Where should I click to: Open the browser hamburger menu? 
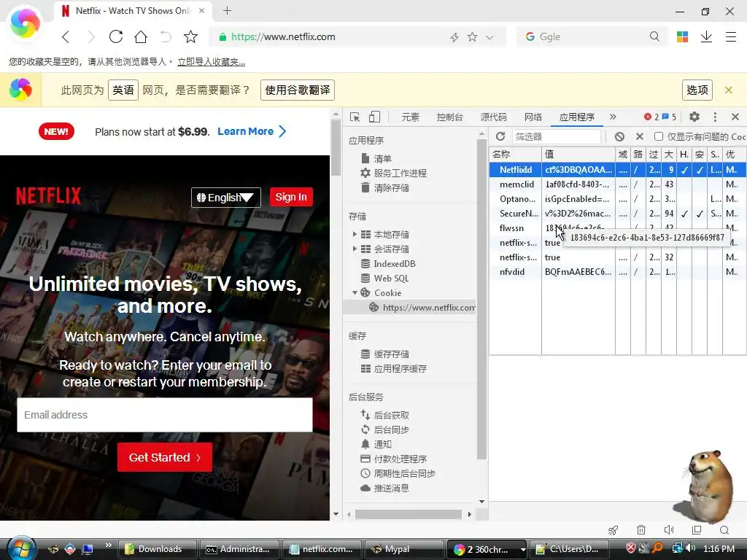click(731, 36)
